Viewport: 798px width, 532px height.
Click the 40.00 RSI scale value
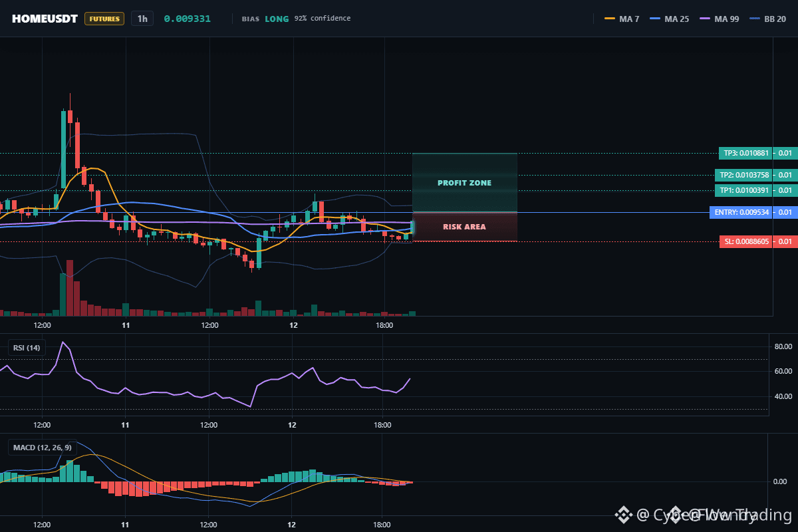[783, 396]
